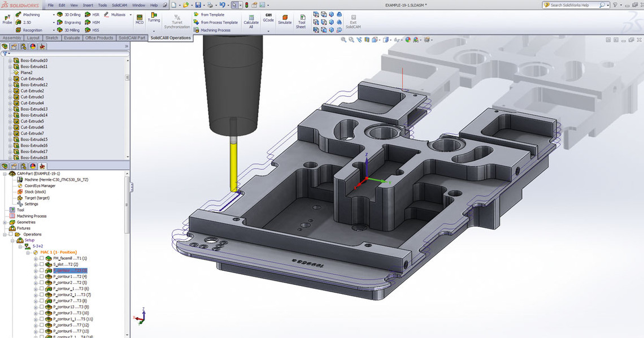Tick the S_slot T2 operation checkbox

point(41,265)
